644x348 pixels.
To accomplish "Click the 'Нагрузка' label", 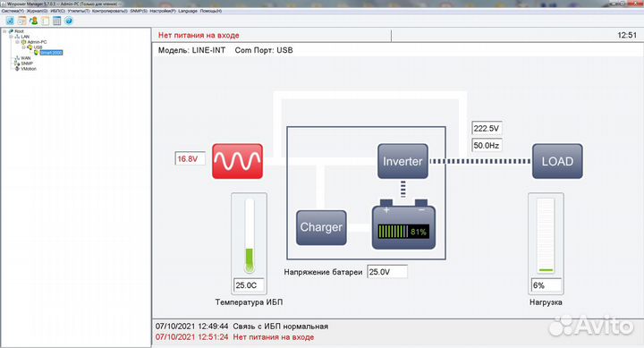I will click(x=546, y=302).
